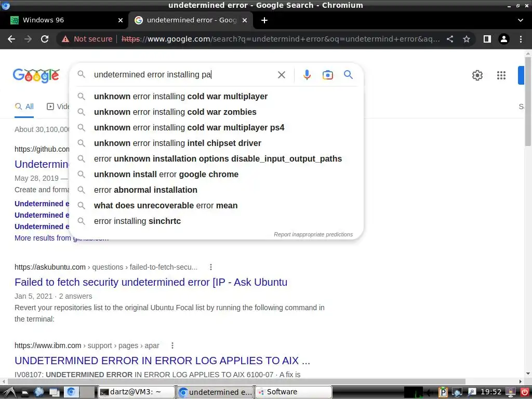Choose suggestion 'what does unrecoverable error mean'
Screen dimensions: 532x399
pyautogui.click(x=216, y=206)
